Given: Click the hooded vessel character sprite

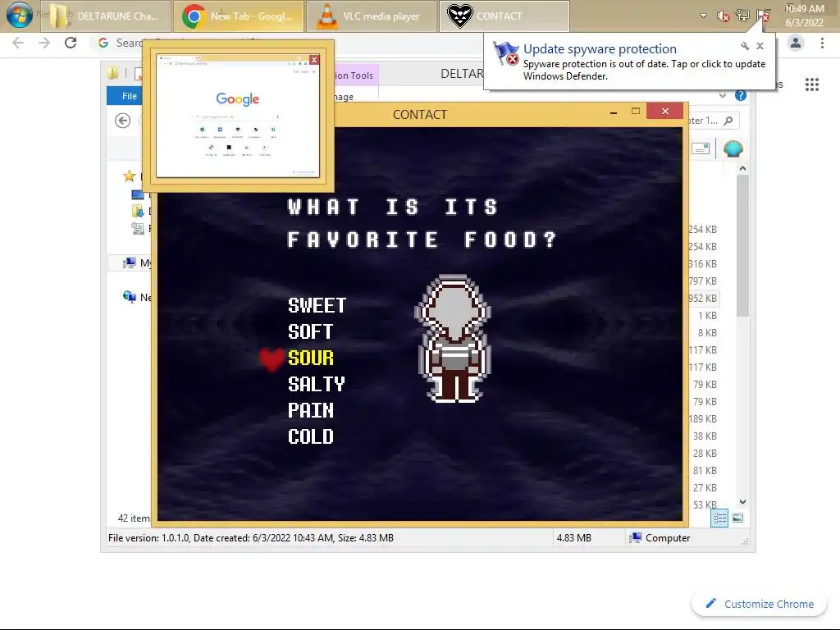Looking at the screenshot, I should click(454, 338).
